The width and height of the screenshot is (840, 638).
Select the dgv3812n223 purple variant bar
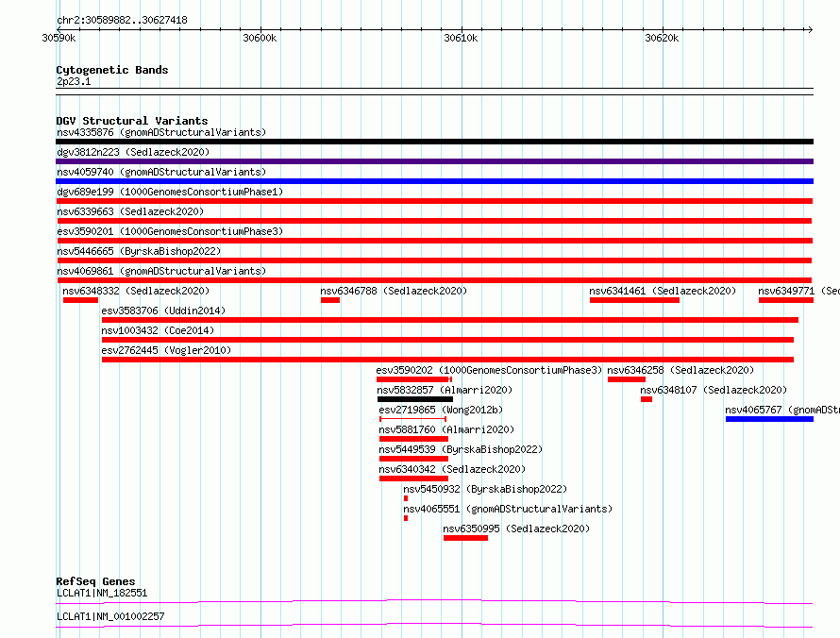coord(434,161)
